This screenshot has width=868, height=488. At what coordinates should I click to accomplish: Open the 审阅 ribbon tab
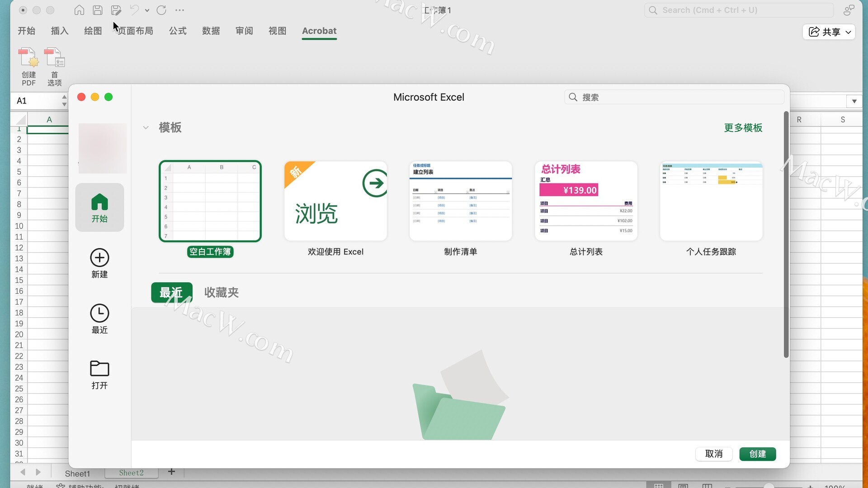[244, 31]
